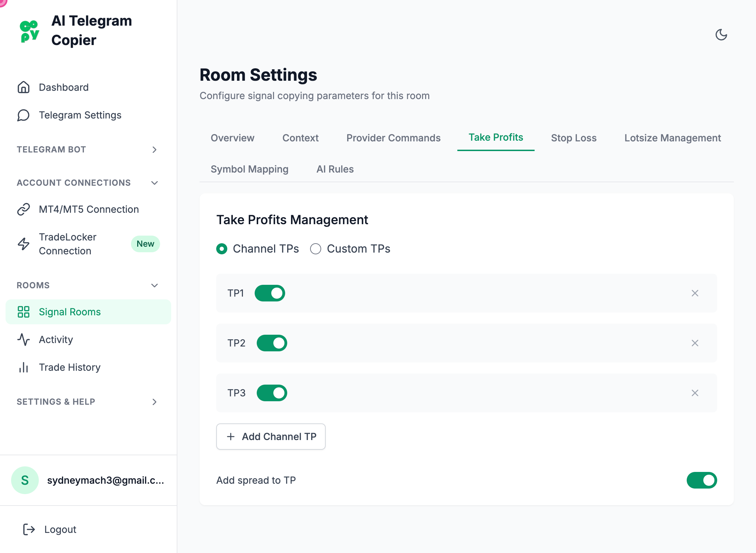Open Telegram Settings chat bubble icon
The width and height of the screenshot is (756, 553).
coord(24,115)
